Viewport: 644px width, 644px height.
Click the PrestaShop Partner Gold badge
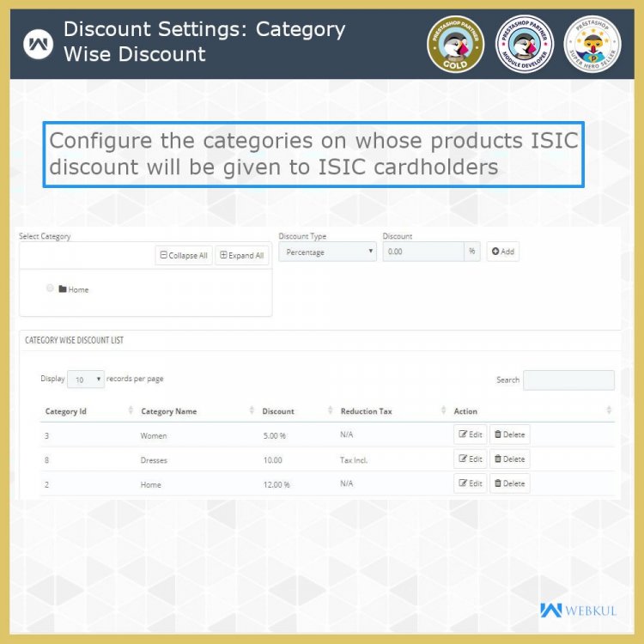[455, 44]
